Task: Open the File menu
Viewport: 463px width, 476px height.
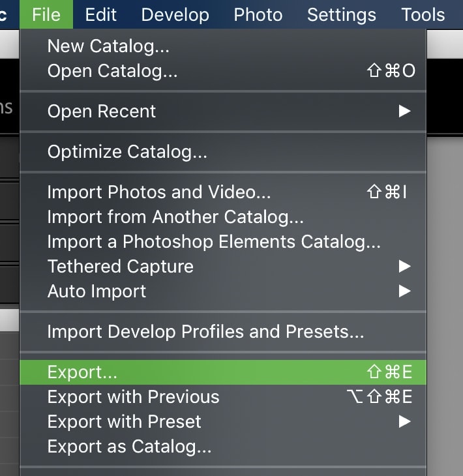Action: (46, 14)
